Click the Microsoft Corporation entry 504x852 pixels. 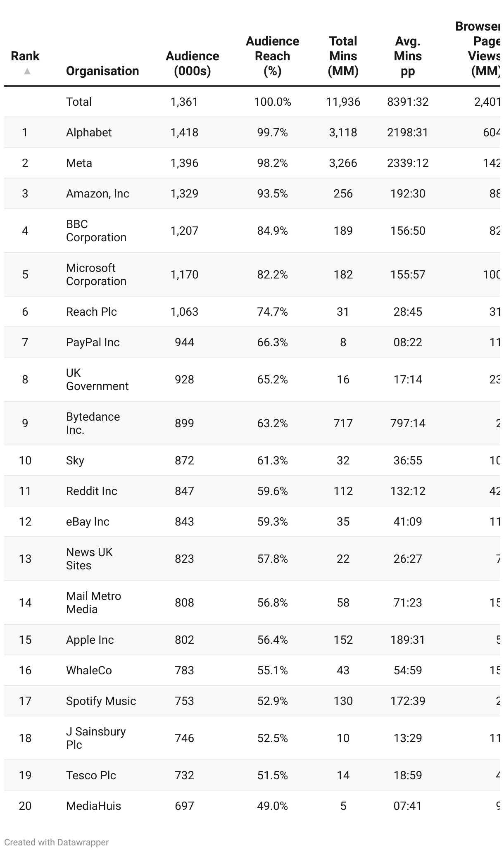(96, 274)
